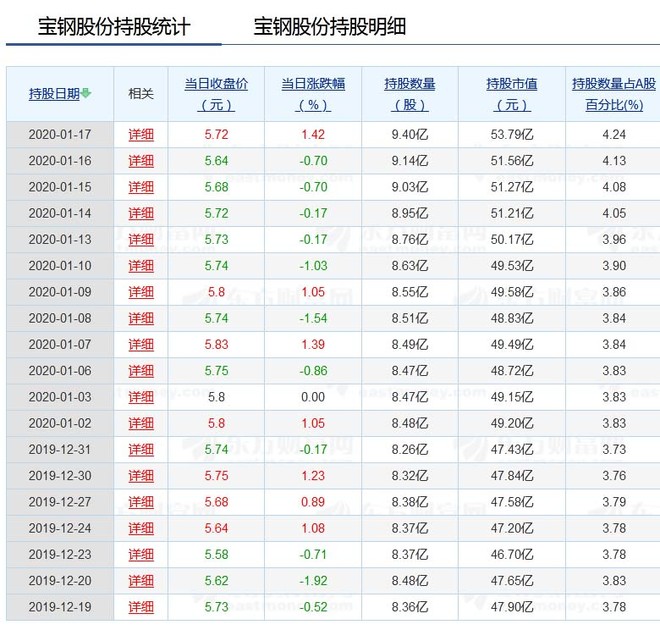This screenshot has width=660, height=630.
Task: Click holding value 50.17亿
Action: pyautogui.click(x=512, y=239)
